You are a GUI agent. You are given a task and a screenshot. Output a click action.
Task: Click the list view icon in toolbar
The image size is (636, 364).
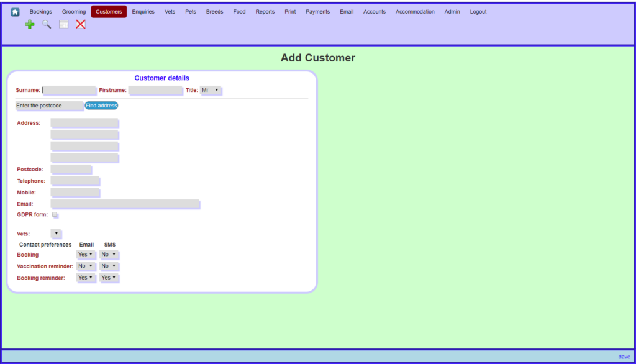(x=63, y=24)
